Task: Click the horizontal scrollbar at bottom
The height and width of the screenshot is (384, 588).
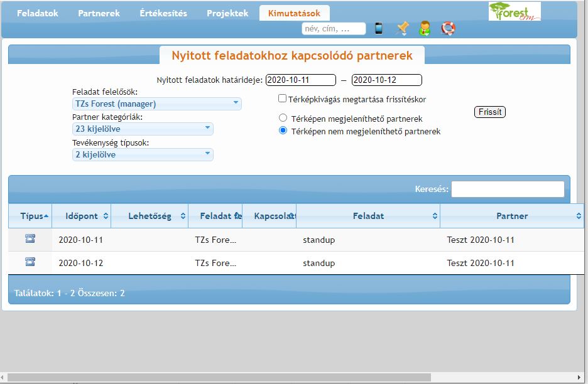Action: coord(220,377)
